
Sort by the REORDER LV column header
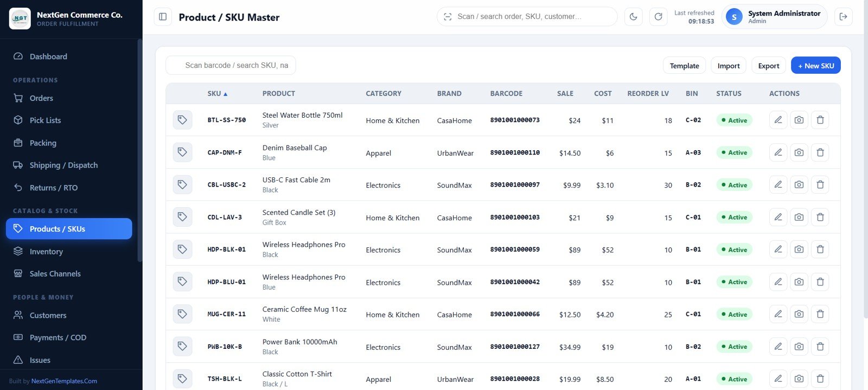coord(648,93)
